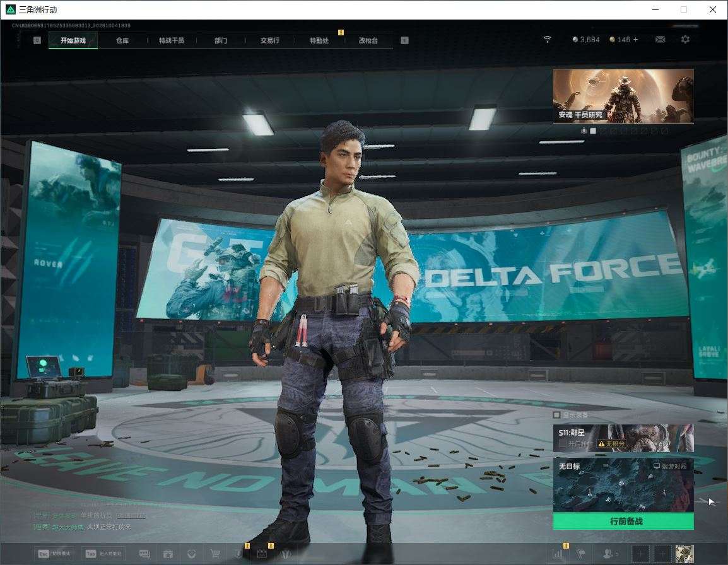
Task: Select the white banner page indicator dot
Action: pyautogui.click(x=593, y=131)
